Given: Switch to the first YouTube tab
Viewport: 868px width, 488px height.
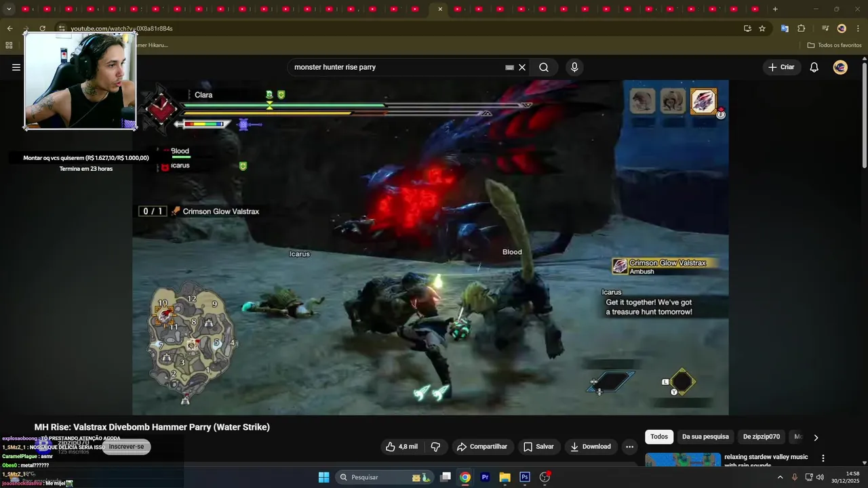Looking at the screenshot, I should [x=25, y=9].
